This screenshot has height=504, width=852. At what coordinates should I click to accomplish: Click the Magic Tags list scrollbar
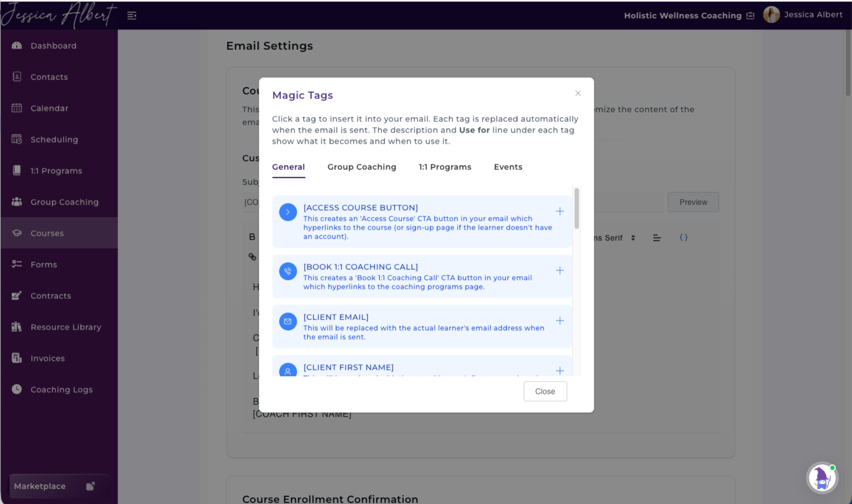(576, 208)
